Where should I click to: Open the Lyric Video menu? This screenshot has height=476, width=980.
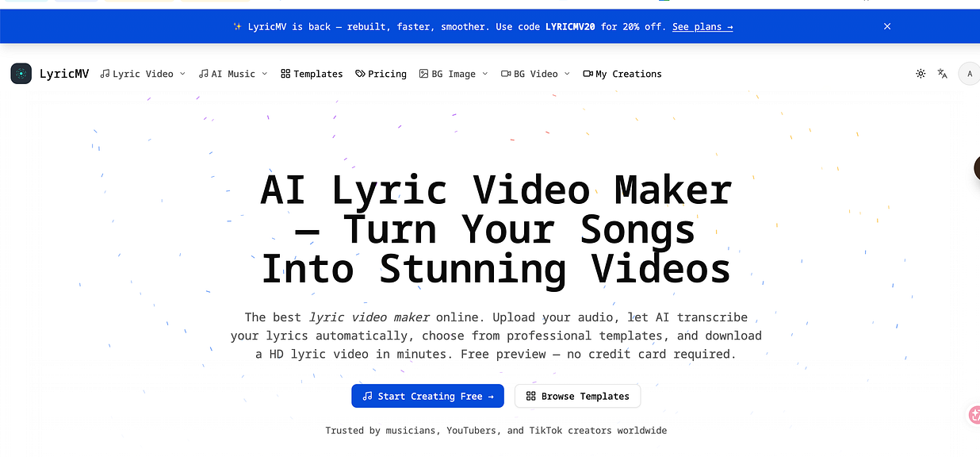click(x=143, y=74)
